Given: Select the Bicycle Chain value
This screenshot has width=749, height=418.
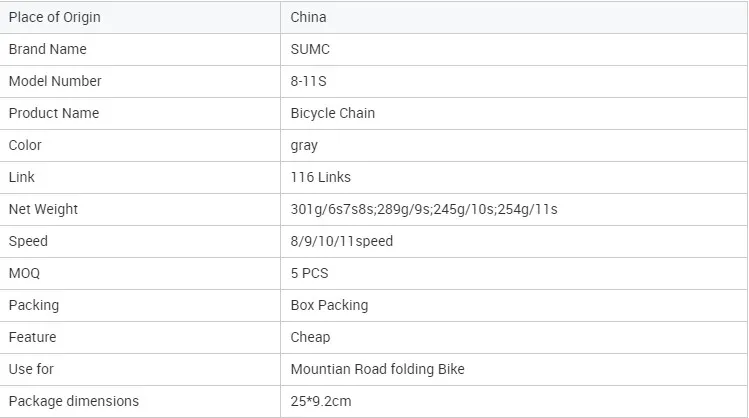Looking at the screenshot, I should (x=332, y=113).
